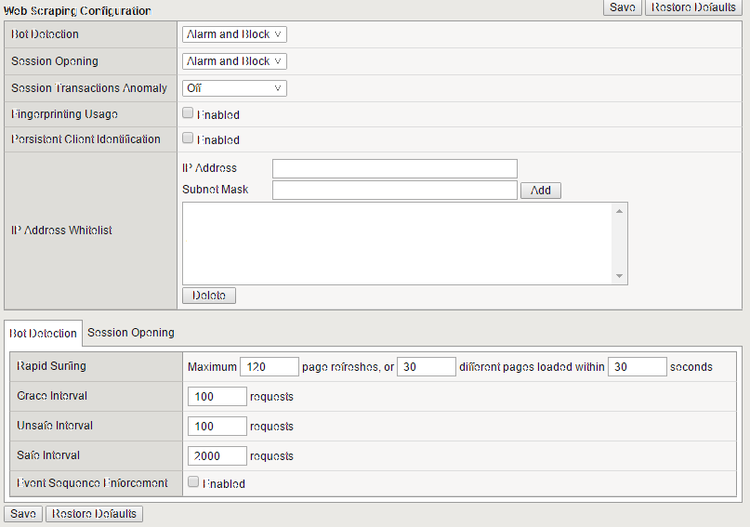This screenshot has height=527, width=750.
Task: Select the Bot Detection tab
Action: tap(44, 333)
